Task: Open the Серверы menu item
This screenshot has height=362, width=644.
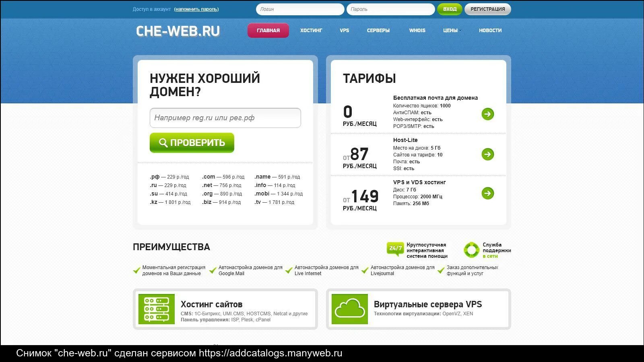Action: (x=378, y=31)
